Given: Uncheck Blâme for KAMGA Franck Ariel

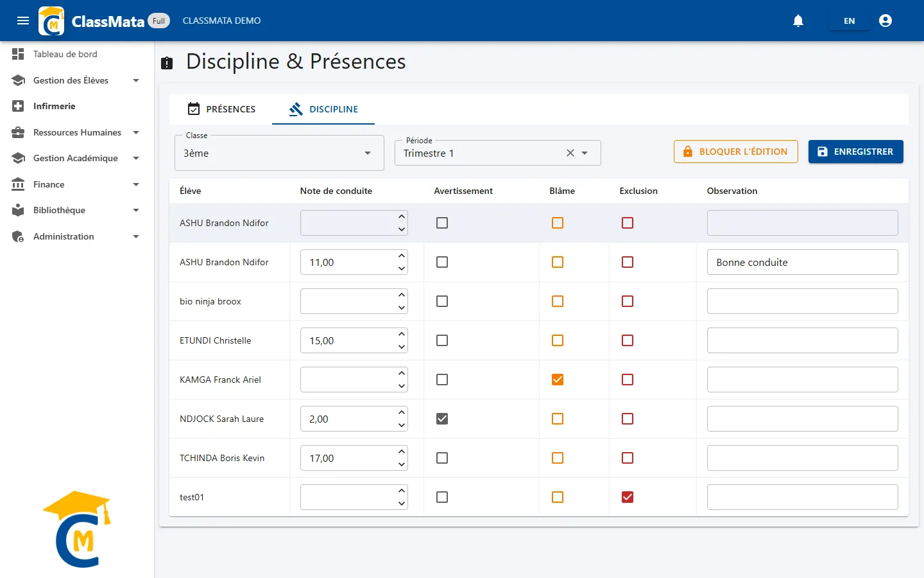Looking at the screenshot, I should pos(558,380).
